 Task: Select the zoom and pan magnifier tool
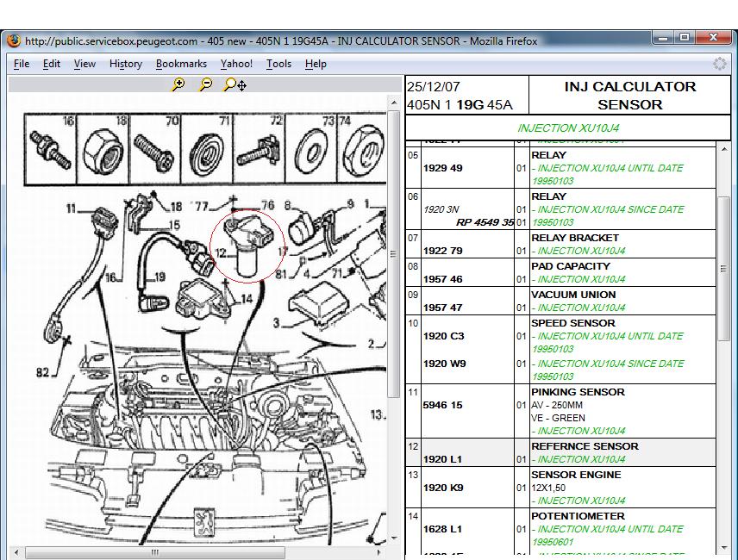[235, 84]
